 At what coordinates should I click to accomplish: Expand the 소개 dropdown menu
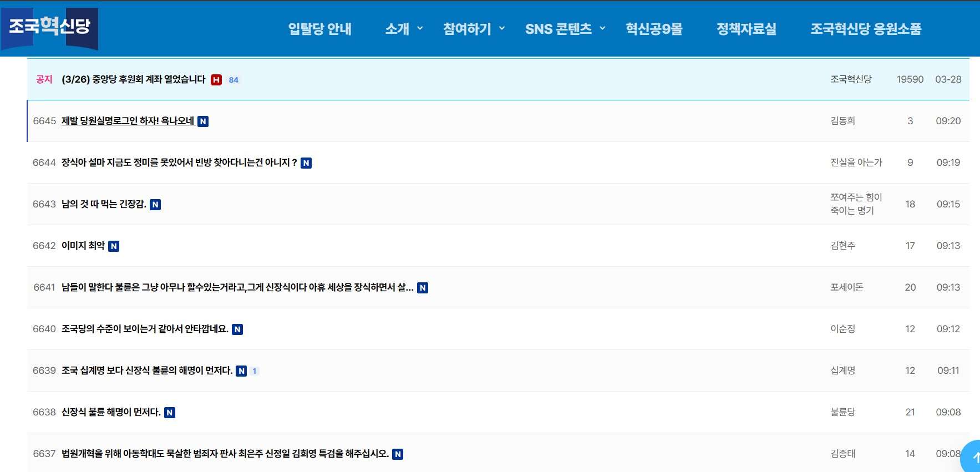tap(404, 29)
